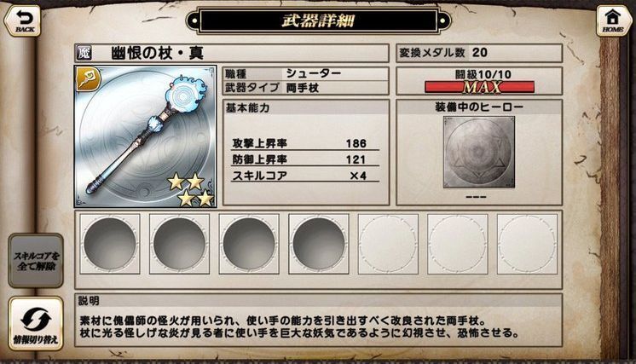Click the four gold stars rarity
This screenshot has width=636, height=364.
191,189
